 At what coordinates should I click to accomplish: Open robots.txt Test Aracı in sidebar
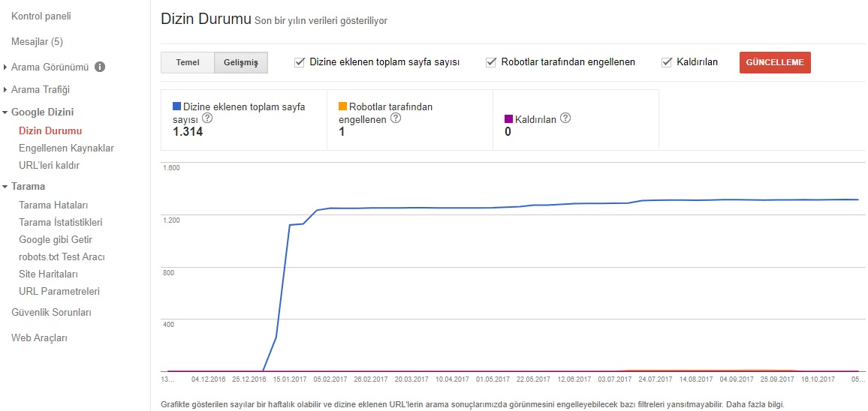coord(62,257)
